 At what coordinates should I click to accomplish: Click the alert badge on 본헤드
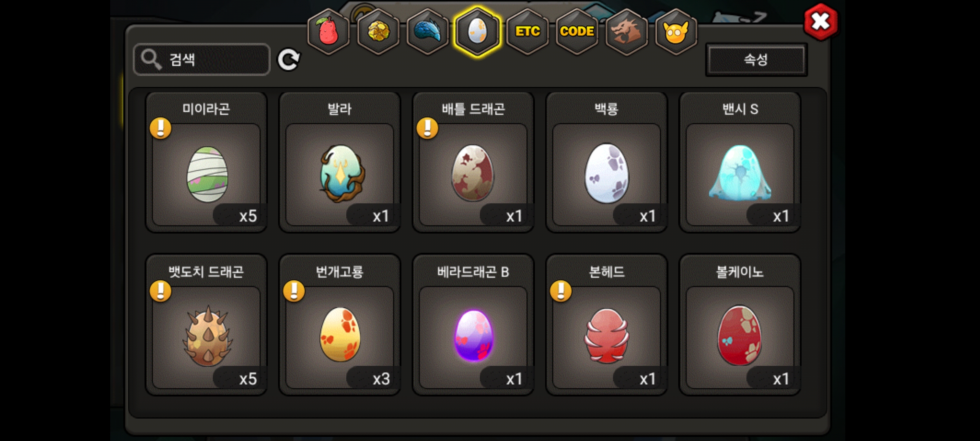click(561, 291)
